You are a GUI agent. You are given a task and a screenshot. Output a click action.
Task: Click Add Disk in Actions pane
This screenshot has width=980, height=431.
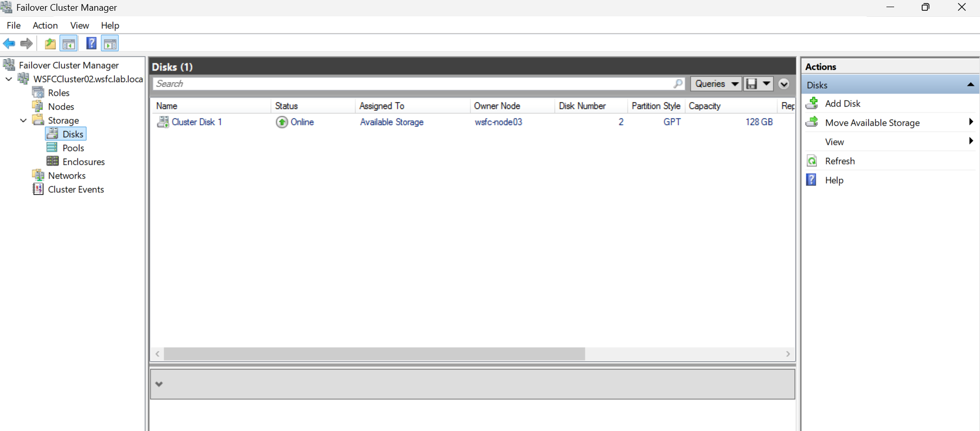842,104
